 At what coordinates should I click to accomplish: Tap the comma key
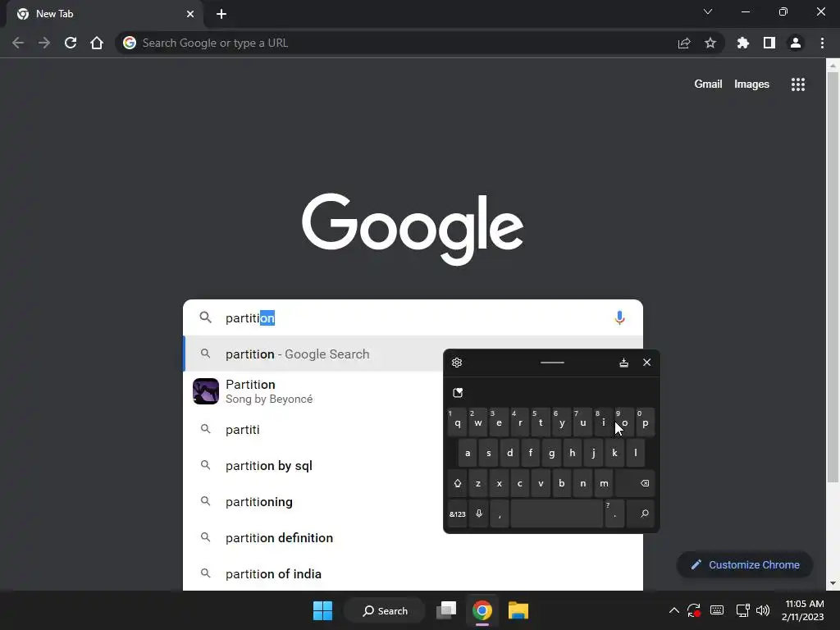[x=500, y=514]
